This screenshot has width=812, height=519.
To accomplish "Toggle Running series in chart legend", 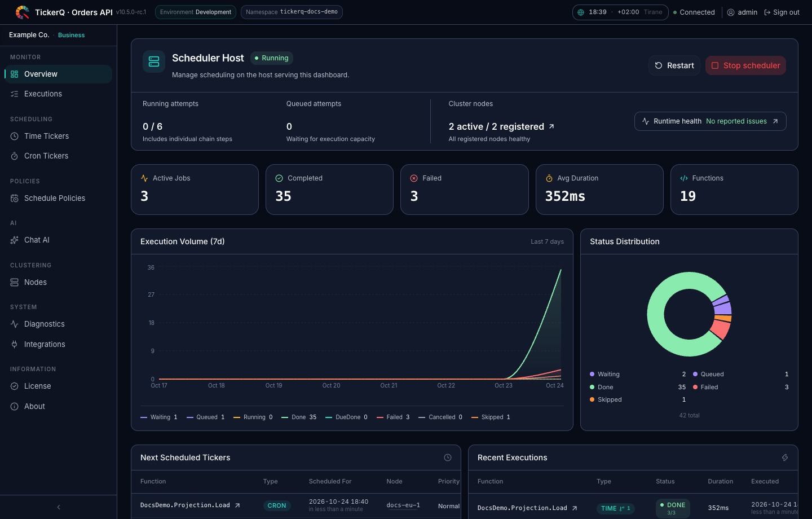I will (x=253, y=417).
